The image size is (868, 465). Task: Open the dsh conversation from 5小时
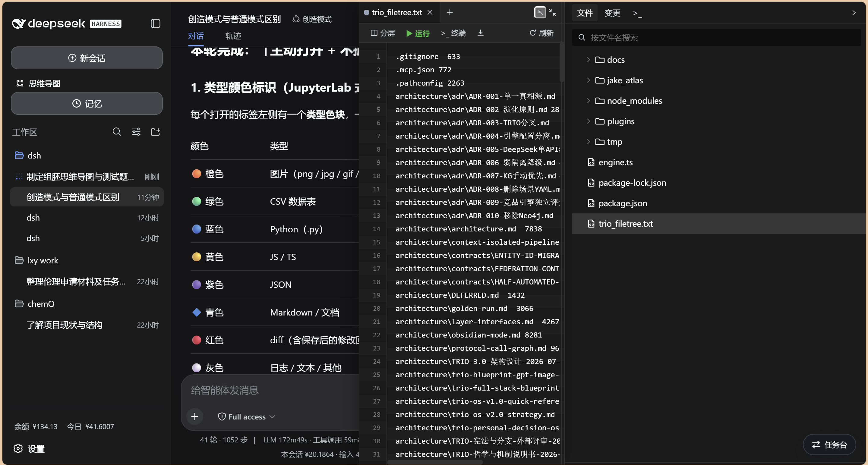click(x=87, y=238)
